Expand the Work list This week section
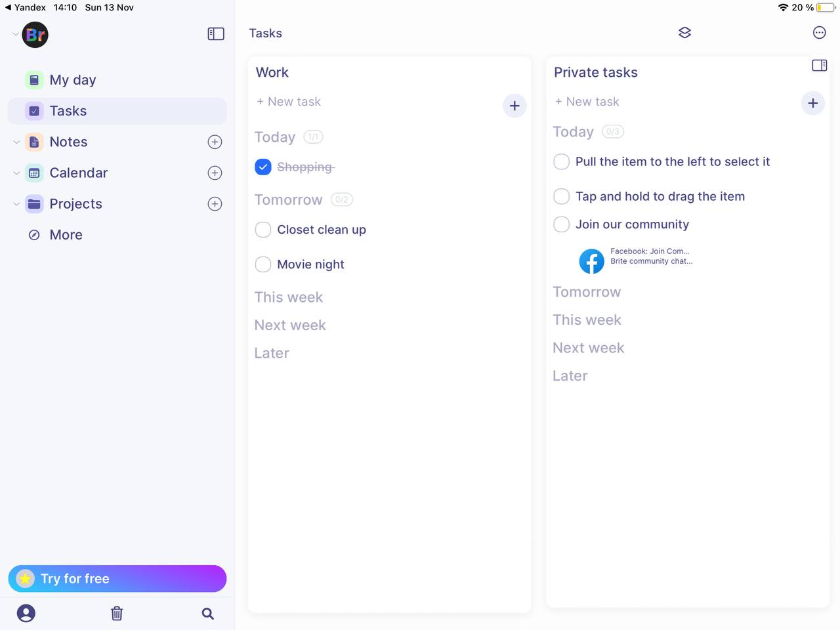This screenshot has width=840, height=630. (x=289, y=297)
